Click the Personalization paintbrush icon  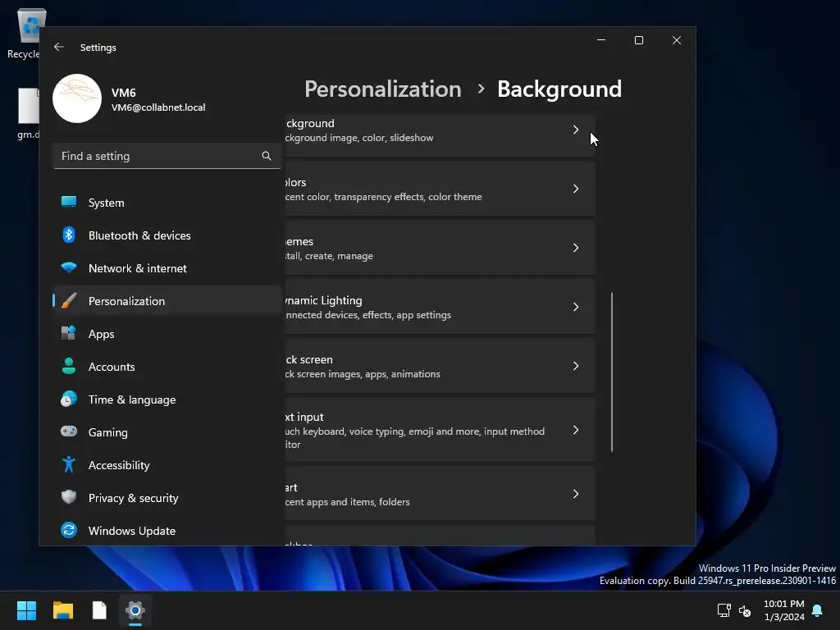click(x=69, y=300)
